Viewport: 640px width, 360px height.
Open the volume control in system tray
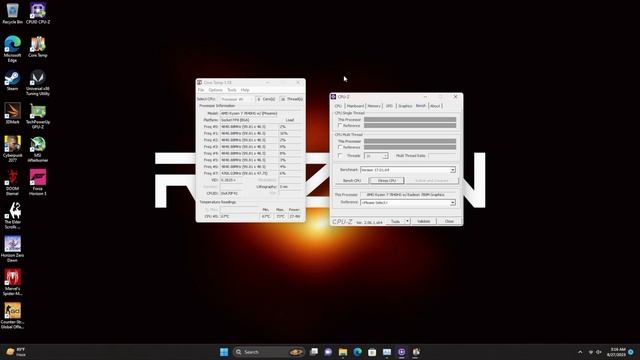pos(599,352)
